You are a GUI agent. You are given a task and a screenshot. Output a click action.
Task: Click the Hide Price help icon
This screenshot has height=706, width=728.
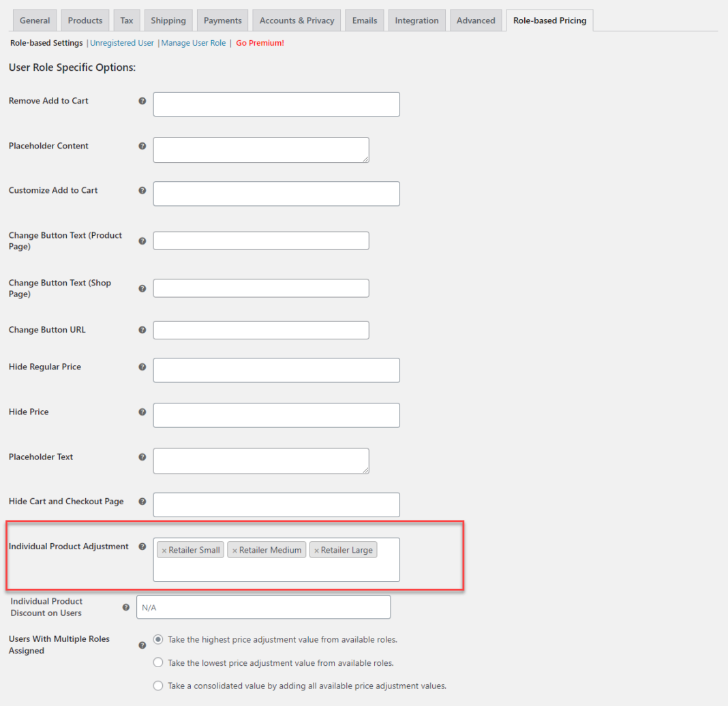(142, 412)
